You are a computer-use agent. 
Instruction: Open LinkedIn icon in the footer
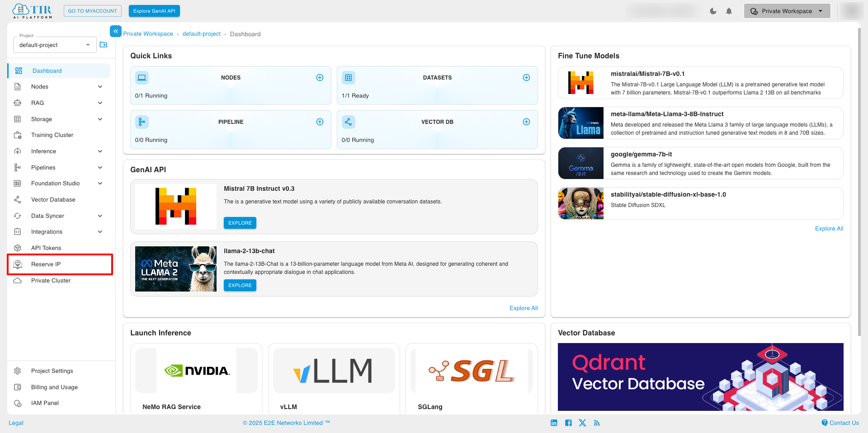tap(554, 423)
